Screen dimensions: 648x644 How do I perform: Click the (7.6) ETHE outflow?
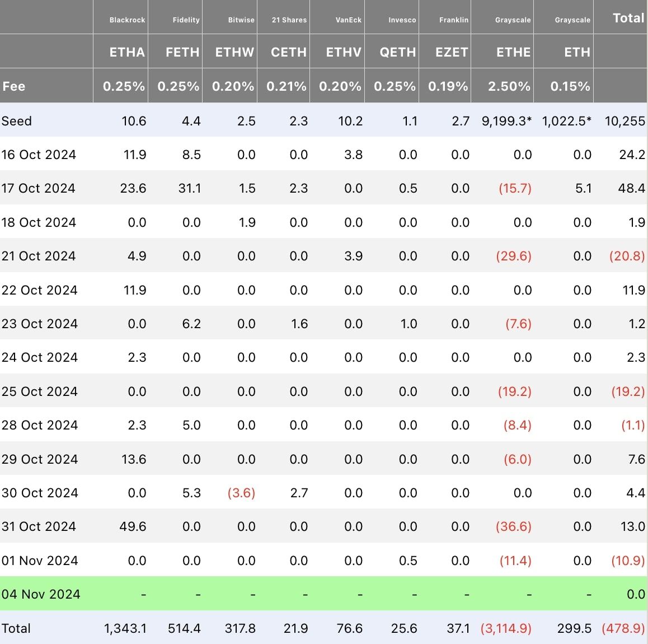coord(518,324)
